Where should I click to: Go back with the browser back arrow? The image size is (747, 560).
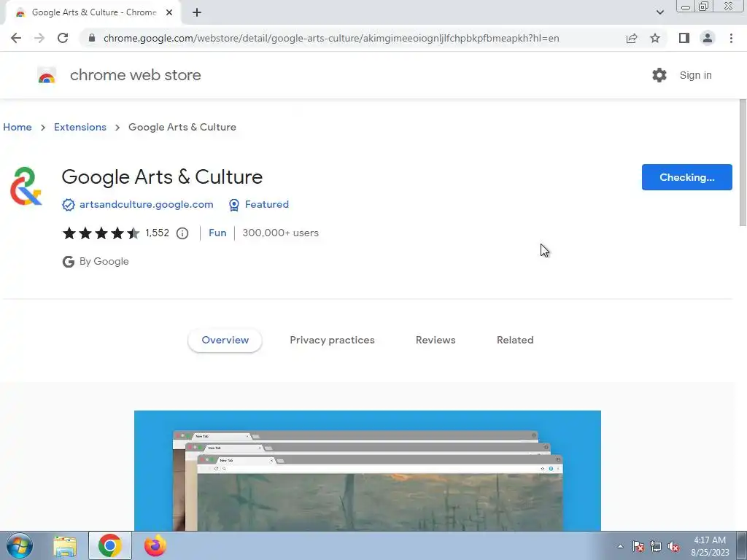[16, 38]
